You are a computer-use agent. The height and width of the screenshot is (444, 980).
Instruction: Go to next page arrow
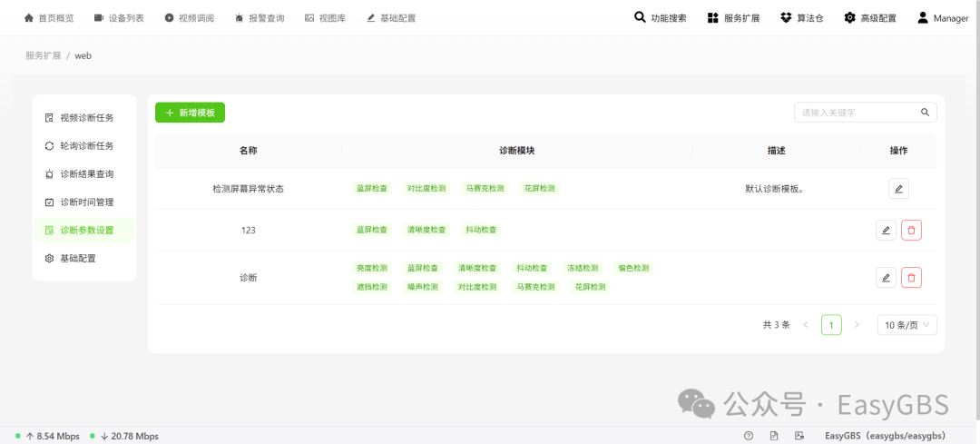(x=857, y=325)
